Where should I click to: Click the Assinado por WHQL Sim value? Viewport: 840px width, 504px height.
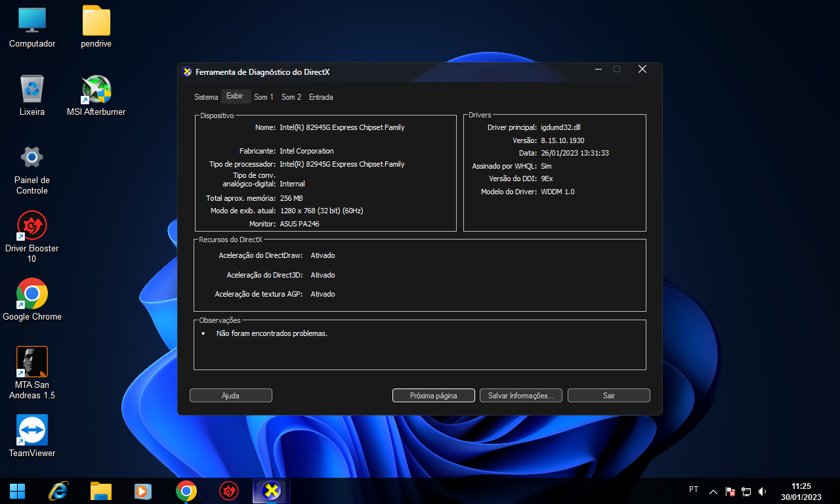coord(546,166)
